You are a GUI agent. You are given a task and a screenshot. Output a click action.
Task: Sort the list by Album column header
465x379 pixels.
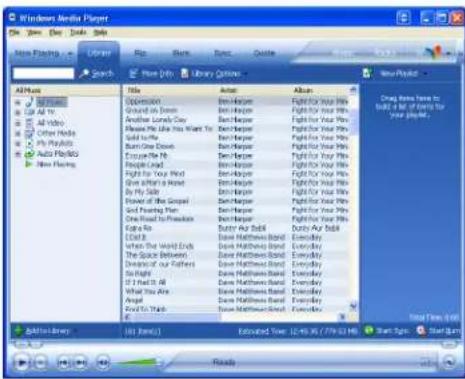(x=319, y=90)
